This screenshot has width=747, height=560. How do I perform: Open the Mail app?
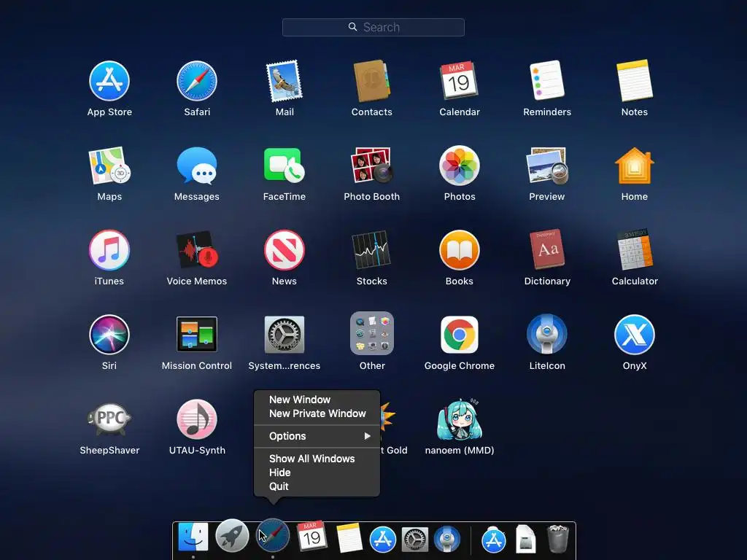(285, 81)
